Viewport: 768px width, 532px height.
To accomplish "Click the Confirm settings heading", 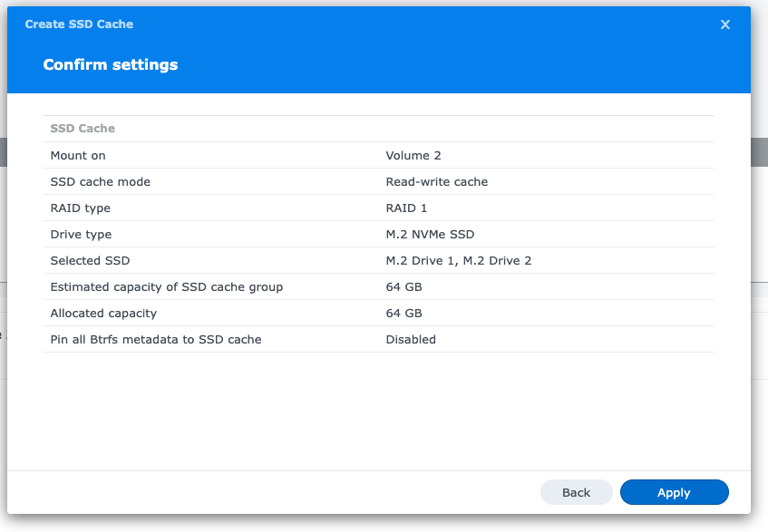I will point(111,65).
